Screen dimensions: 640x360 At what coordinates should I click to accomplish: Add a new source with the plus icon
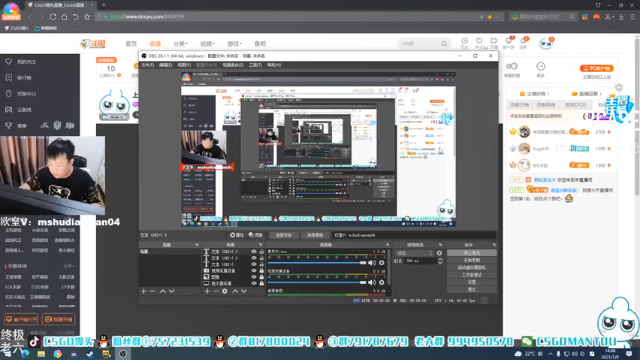point(207,291)
